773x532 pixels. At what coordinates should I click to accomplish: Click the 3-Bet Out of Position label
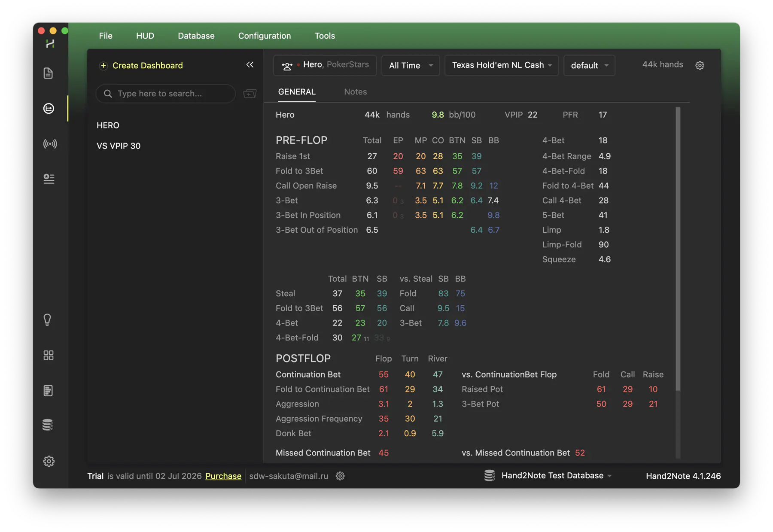(x=317, y=230)
